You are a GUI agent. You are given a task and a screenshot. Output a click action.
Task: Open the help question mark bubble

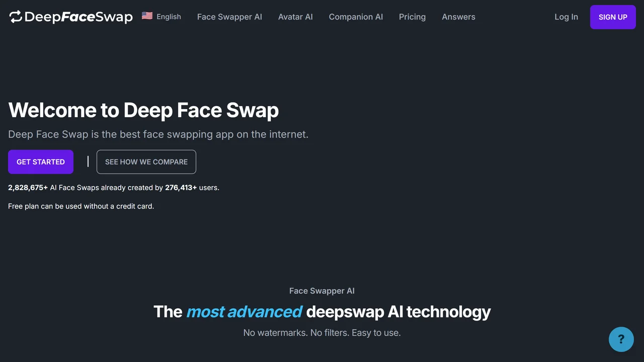[621, 339]
